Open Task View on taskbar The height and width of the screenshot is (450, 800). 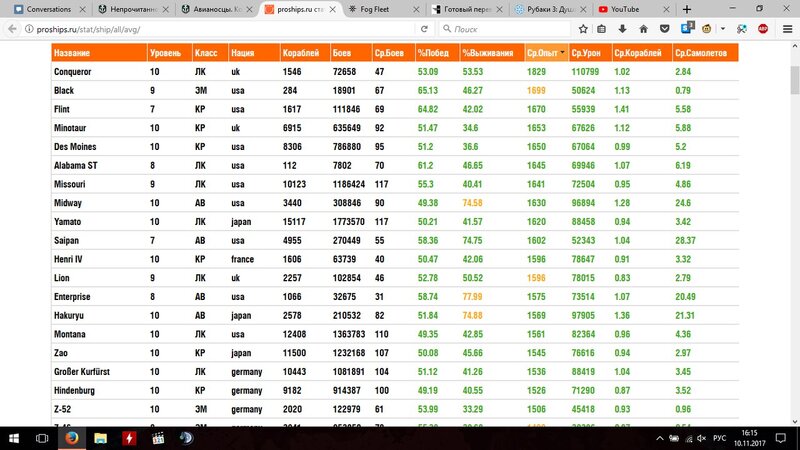[42, 438]
